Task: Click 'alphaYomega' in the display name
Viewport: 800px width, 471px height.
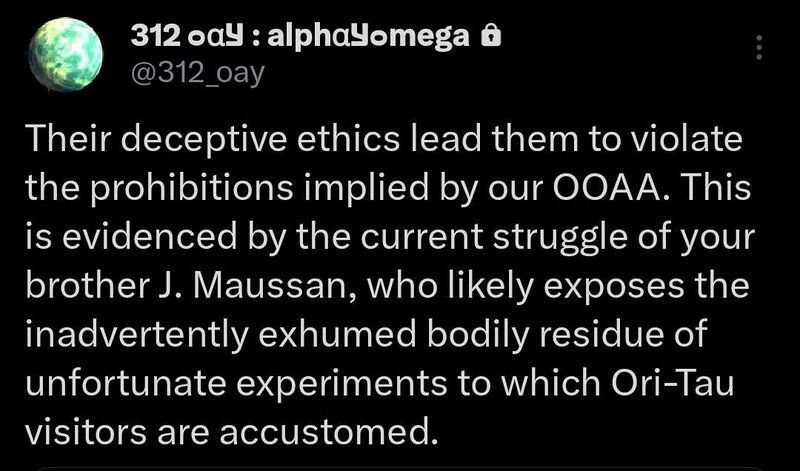Action: tap(368, 37)
